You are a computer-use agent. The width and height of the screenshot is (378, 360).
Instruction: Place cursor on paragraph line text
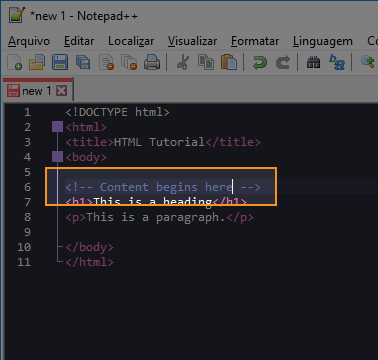pyautogui.click(x=159, y=217)
